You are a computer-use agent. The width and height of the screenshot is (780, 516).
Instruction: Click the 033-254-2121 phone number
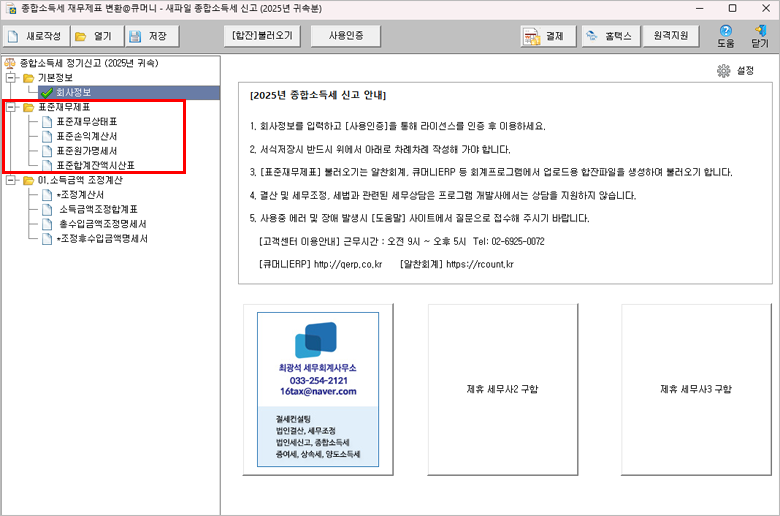coord(318,381)
